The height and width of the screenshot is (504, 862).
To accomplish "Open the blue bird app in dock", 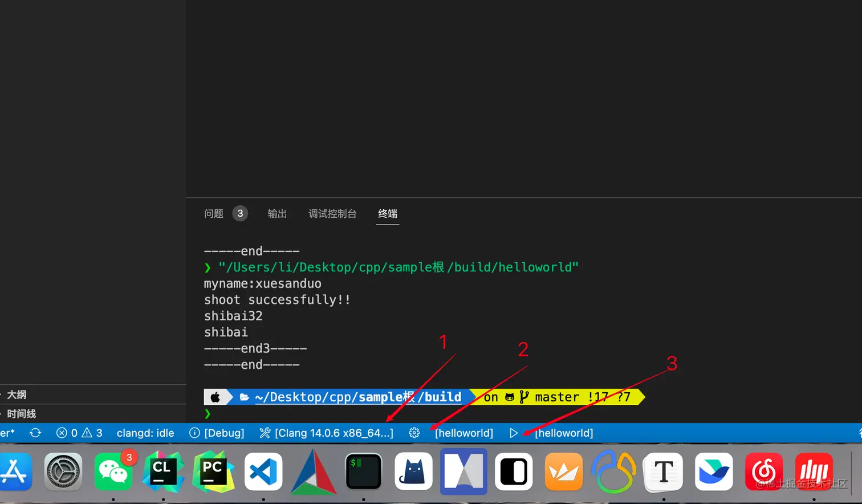I will coord(714,472).
